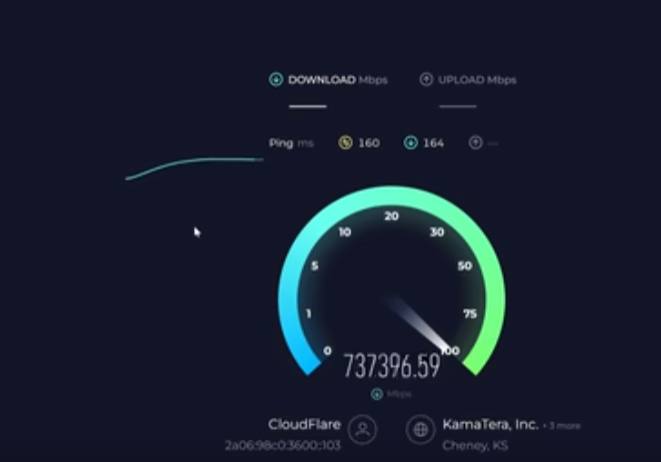
Task: Click the yellow idle ping icon
Action: coord(345,142)
